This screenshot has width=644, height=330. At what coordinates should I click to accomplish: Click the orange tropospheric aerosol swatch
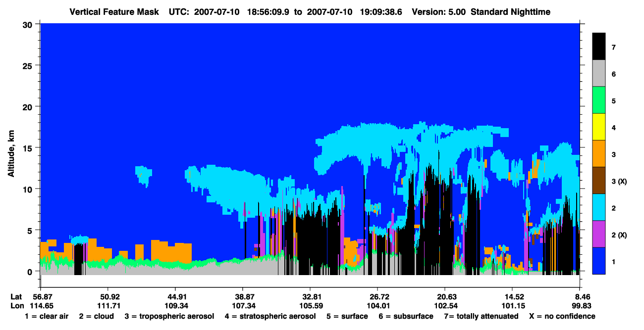599,154
